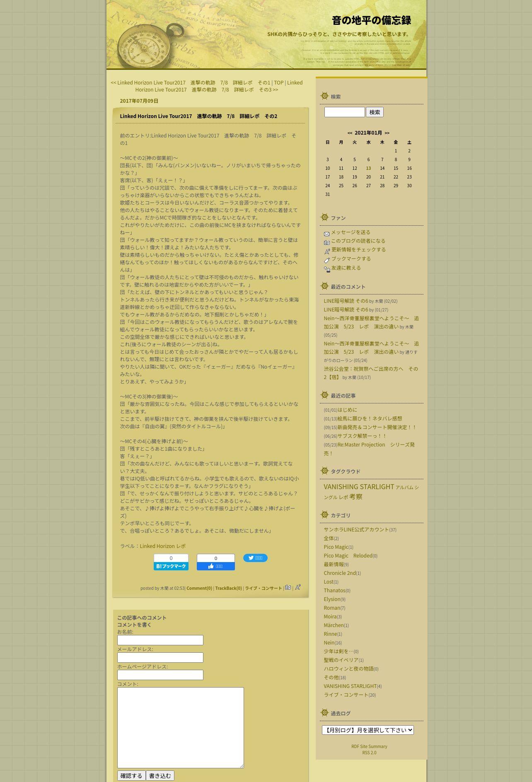This screenshot has height=782, width=532.
Task: Open recent article はじめに
Action: point(347,410)
